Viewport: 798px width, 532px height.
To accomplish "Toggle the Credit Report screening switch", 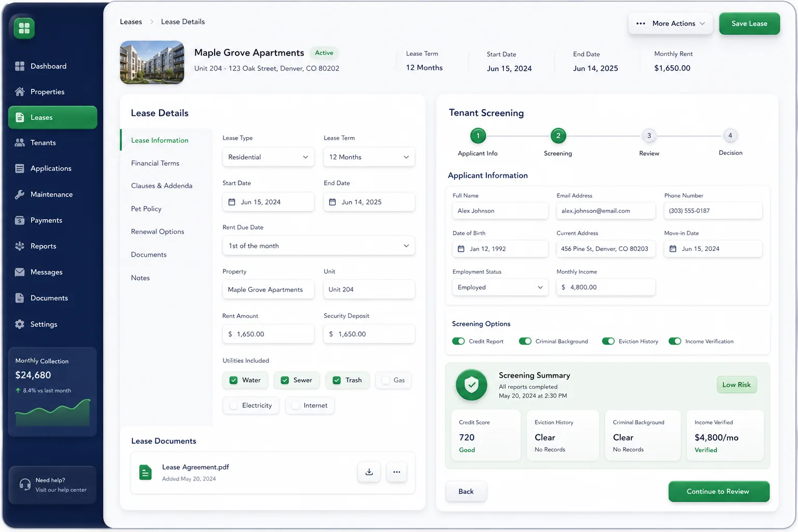I will (x=458, y=341).
